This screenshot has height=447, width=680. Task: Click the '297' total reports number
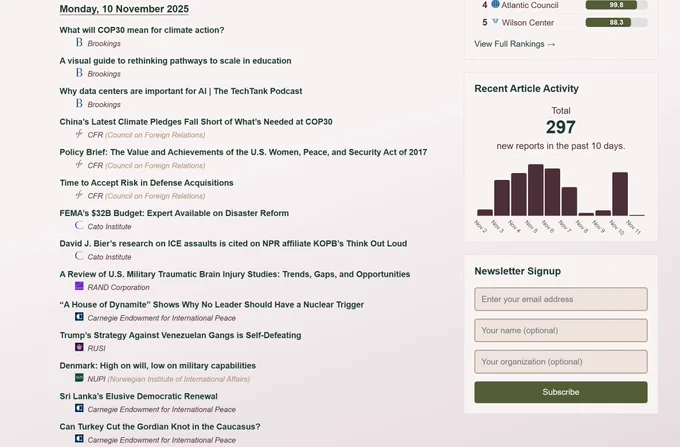click(561, 127)
